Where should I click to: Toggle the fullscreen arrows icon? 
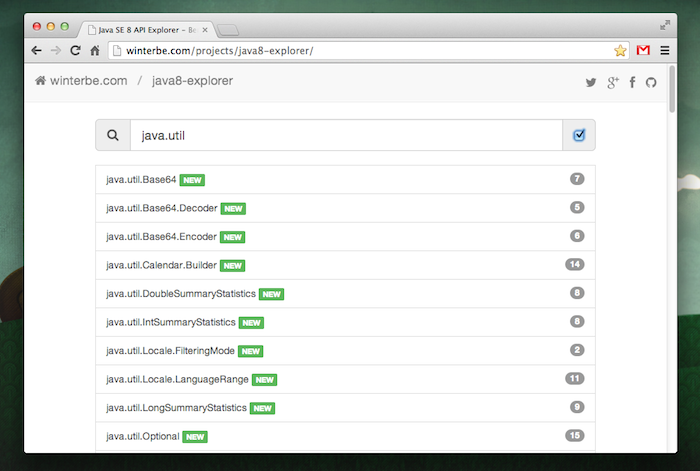click(x=665, y=25)
